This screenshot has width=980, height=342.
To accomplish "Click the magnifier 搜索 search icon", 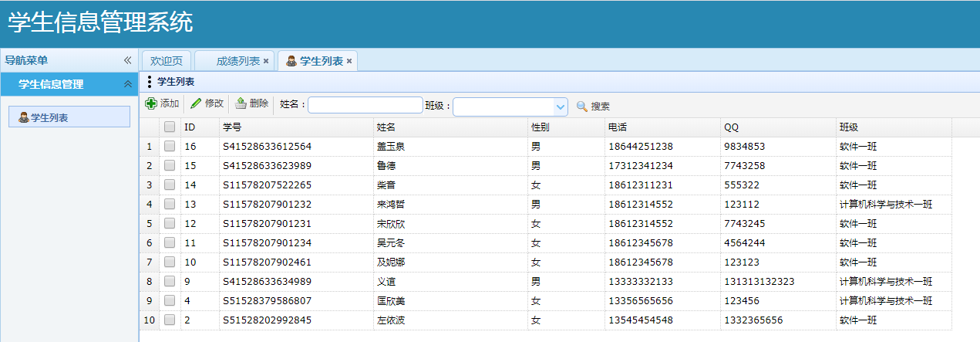I will (582, 107).
